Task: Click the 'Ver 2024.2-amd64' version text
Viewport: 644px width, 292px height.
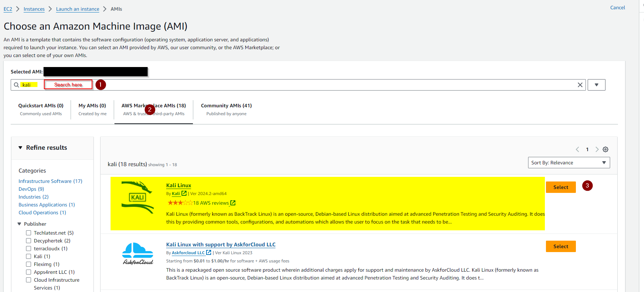Action: pyautogui.click(x=208, y=194)
